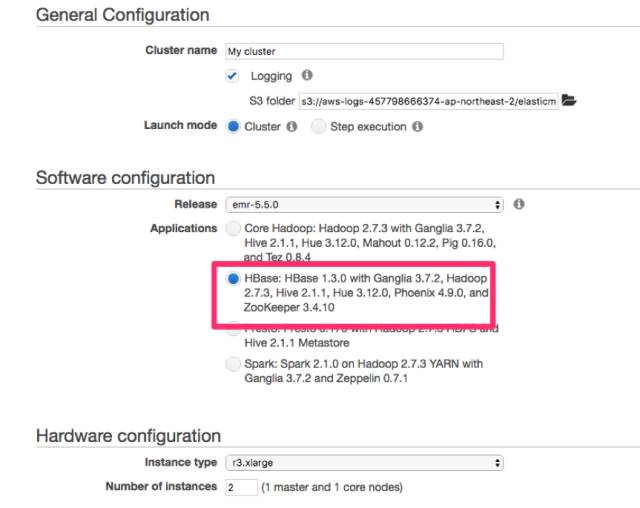Select the Cluster launch mode radio button
640x508 pixels.
233,126
